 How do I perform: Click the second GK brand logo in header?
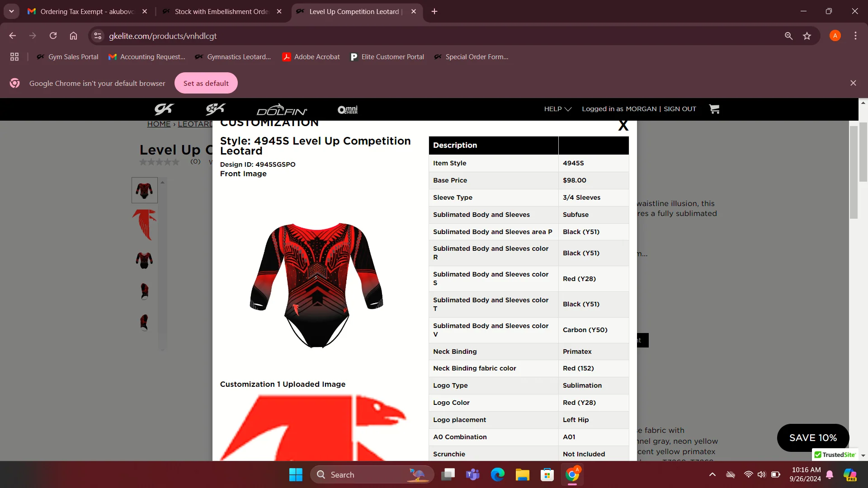(215, 109)
